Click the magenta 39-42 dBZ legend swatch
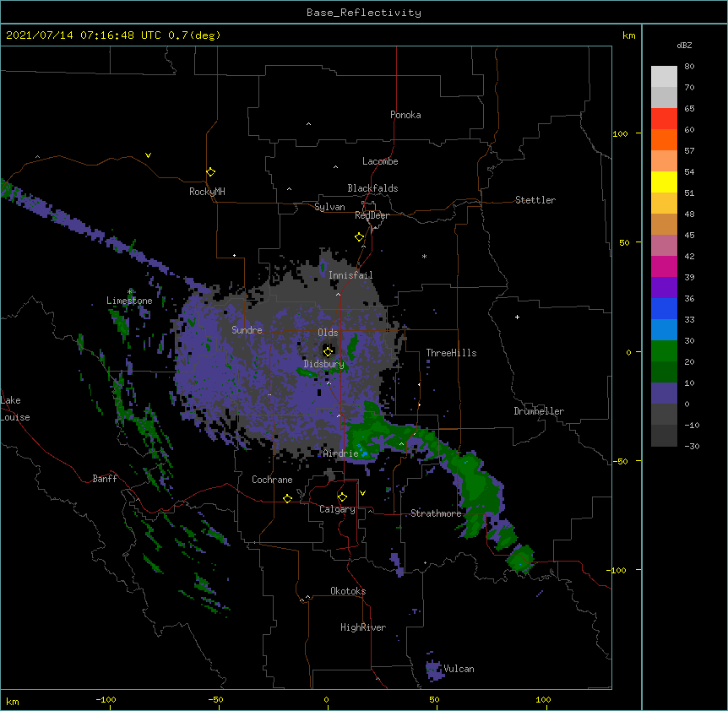Image resolution: width=728 pixels, height=711 pixels. click(664, 266)
